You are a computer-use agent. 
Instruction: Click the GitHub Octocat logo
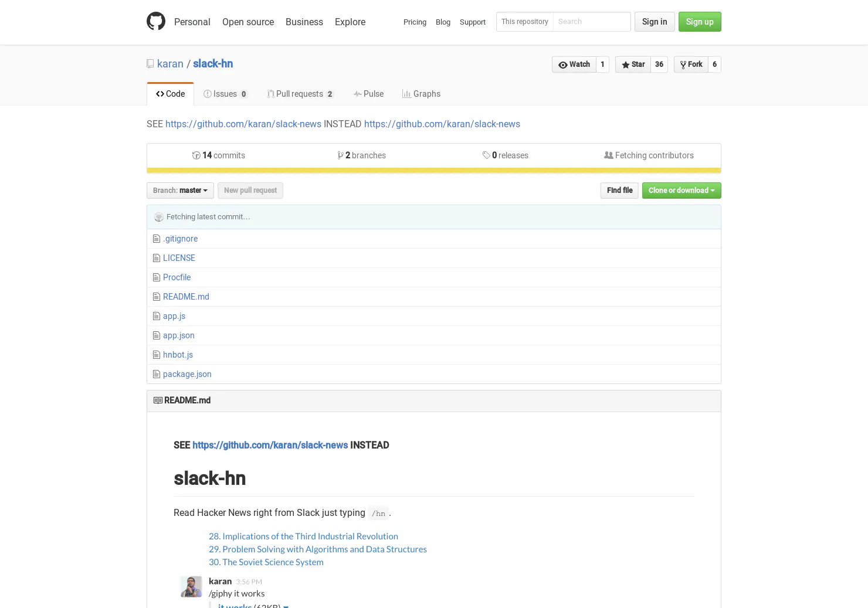click(156, 21)
